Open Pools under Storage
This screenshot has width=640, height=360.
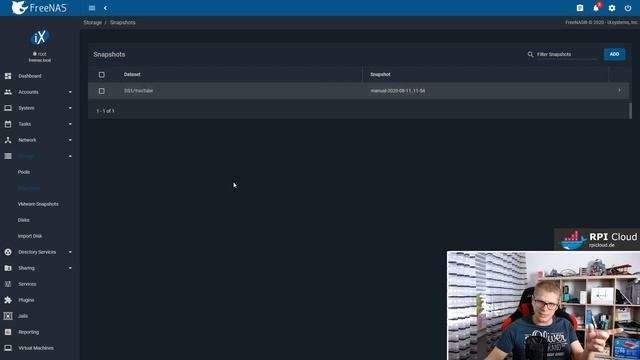(24, 172)
